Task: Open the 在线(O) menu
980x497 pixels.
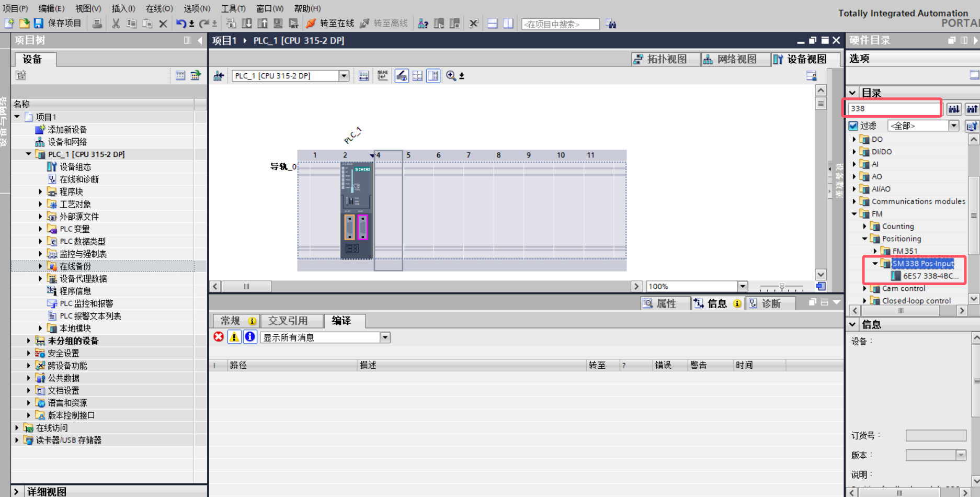Action: point(159,8)
